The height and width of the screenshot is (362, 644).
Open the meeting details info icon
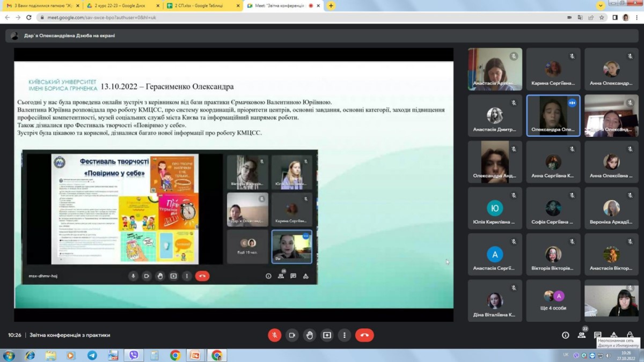pyautogui.click(x=565, y=335)
